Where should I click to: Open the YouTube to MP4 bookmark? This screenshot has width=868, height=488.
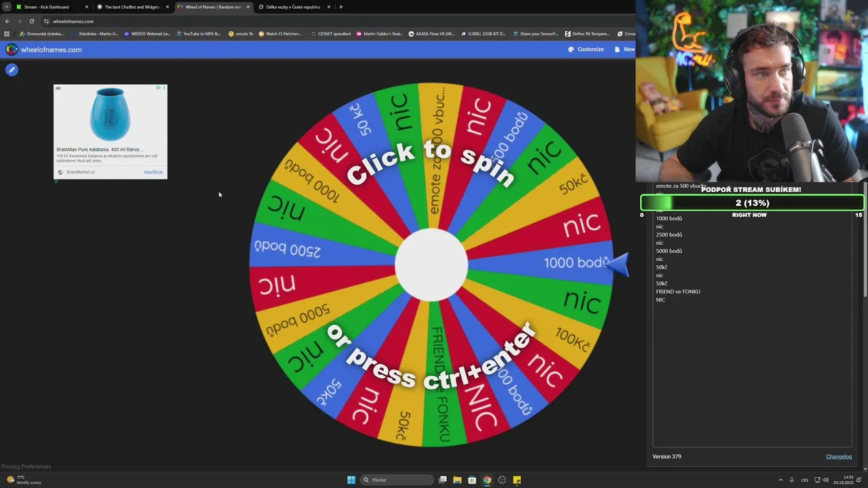click(x=199, y=34)
